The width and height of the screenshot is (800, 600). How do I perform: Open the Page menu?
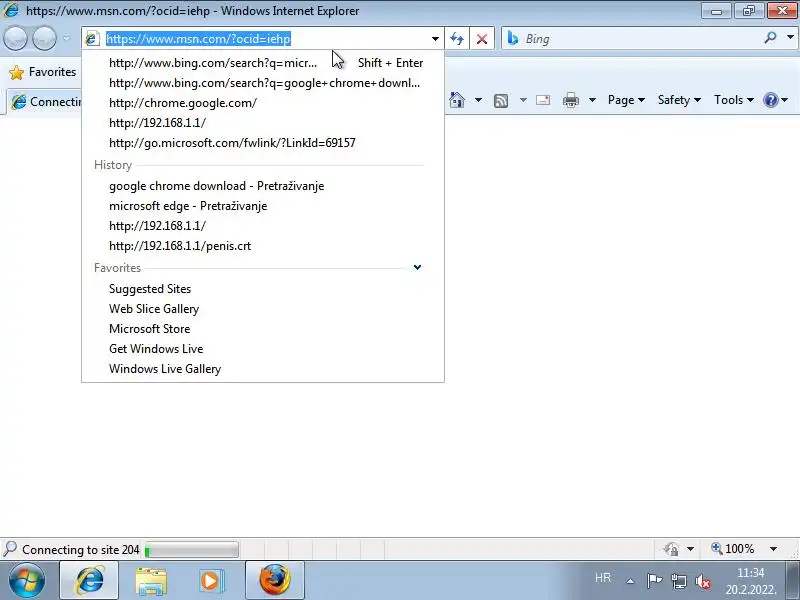[x=626, y=100]
